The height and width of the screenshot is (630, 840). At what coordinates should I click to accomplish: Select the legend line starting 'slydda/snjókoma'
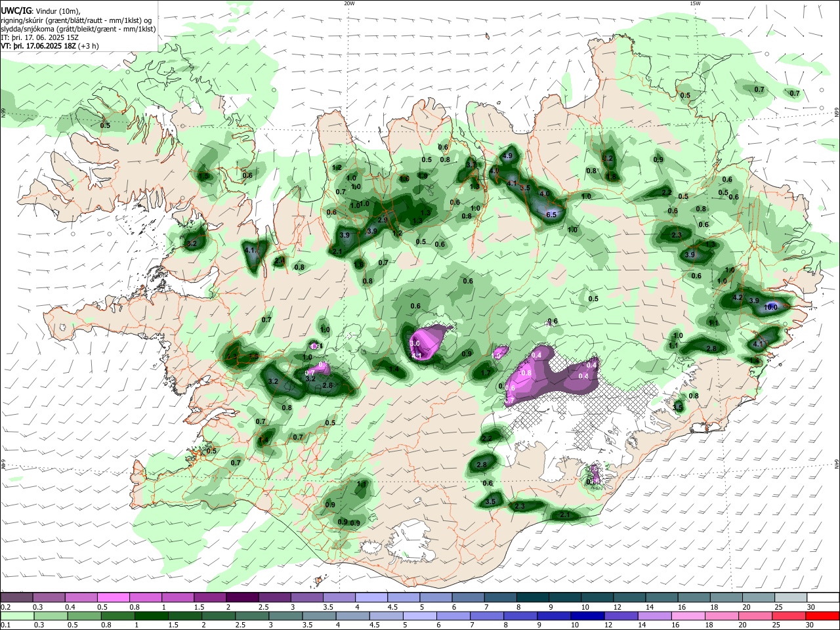(78, 28)
